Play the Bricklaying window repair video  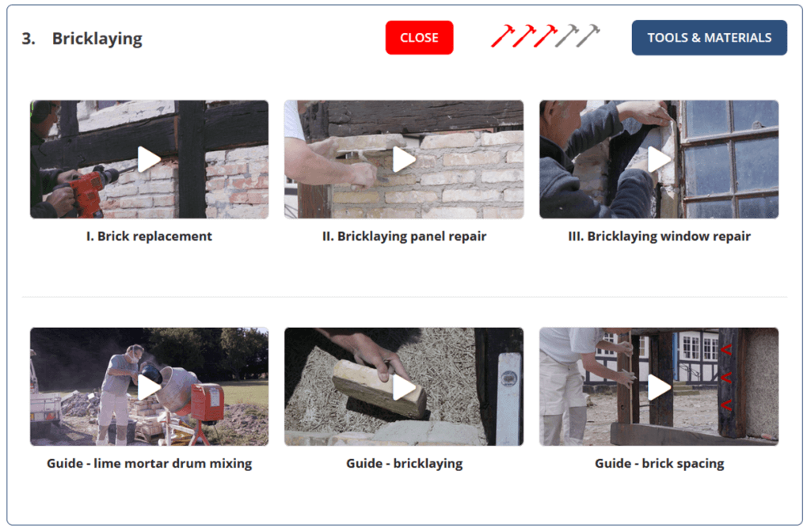point(659,159)
